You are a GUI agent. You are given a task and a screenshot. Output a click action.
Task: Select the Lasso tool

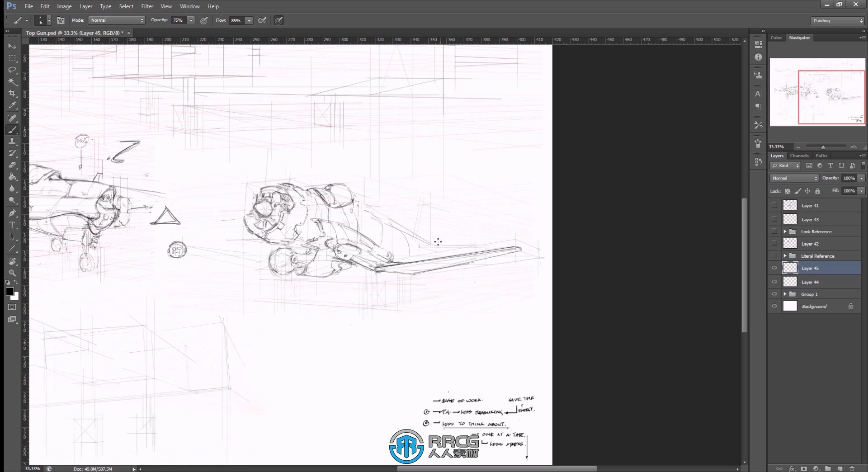(x=12, y=70)
